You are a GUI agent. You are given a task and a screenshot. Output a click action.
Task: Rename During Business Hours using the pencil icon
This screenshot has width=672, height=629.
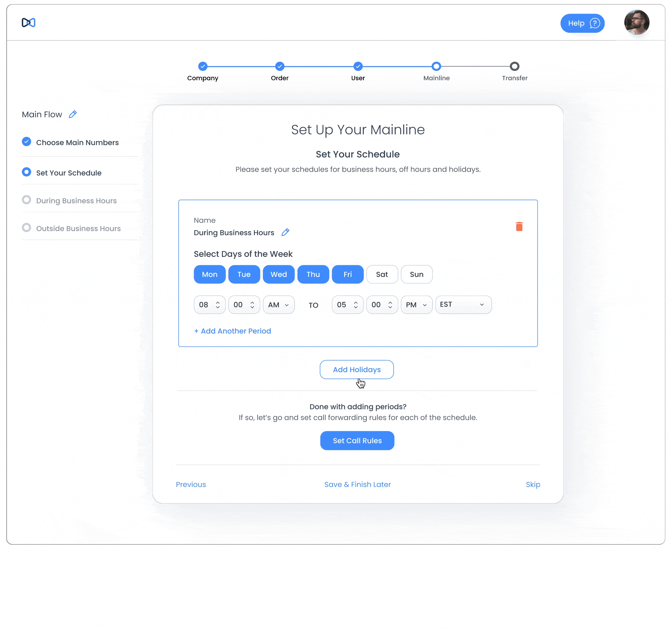285,232
